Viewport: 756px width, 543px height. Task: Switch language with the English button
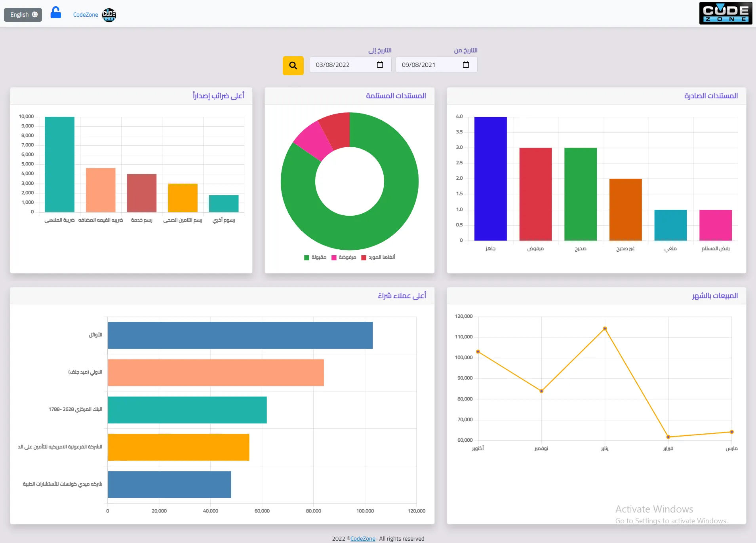pyautogui.click(x=23, y=15)
